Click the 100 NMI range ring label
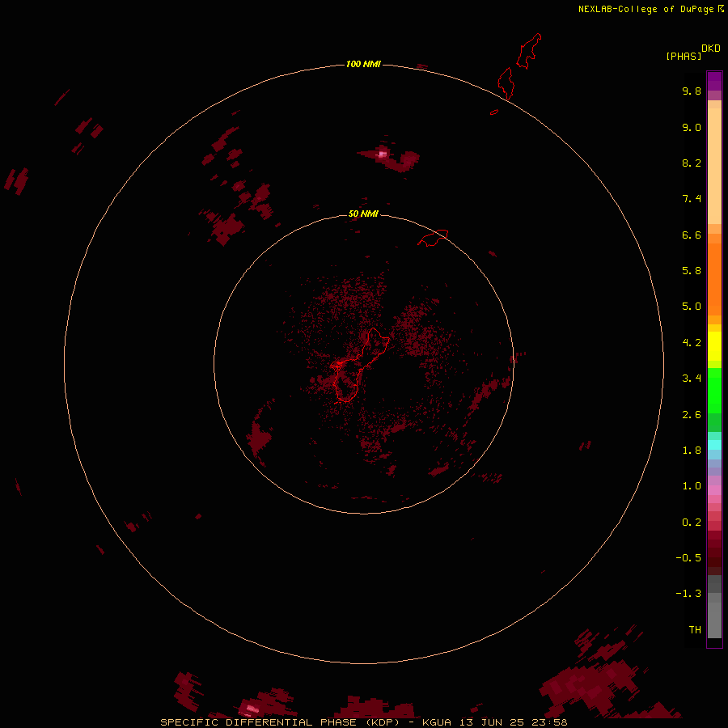Viewport: 728px width, 728px height. (x=363, y=64)
